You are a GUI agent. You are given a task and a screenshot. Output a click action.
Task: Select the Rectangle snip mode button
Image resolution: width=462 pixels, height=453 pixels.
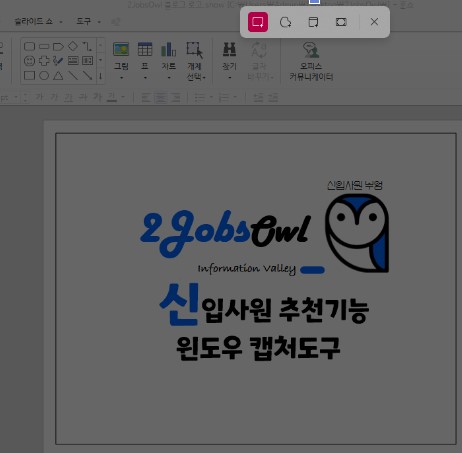[258, 22]
